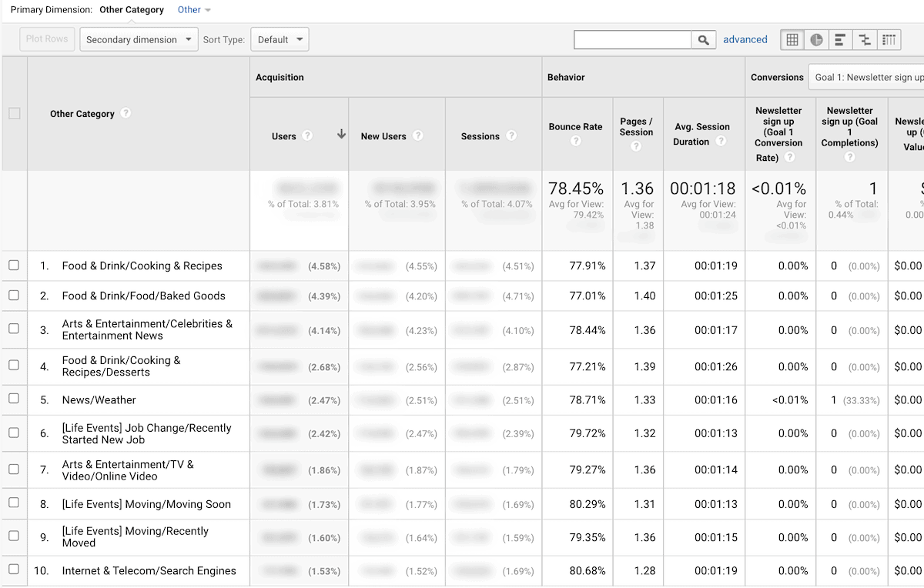Click the 78.45% total bounce rate
The width and height of the screenshot is (924, 588).
(576, 189)
